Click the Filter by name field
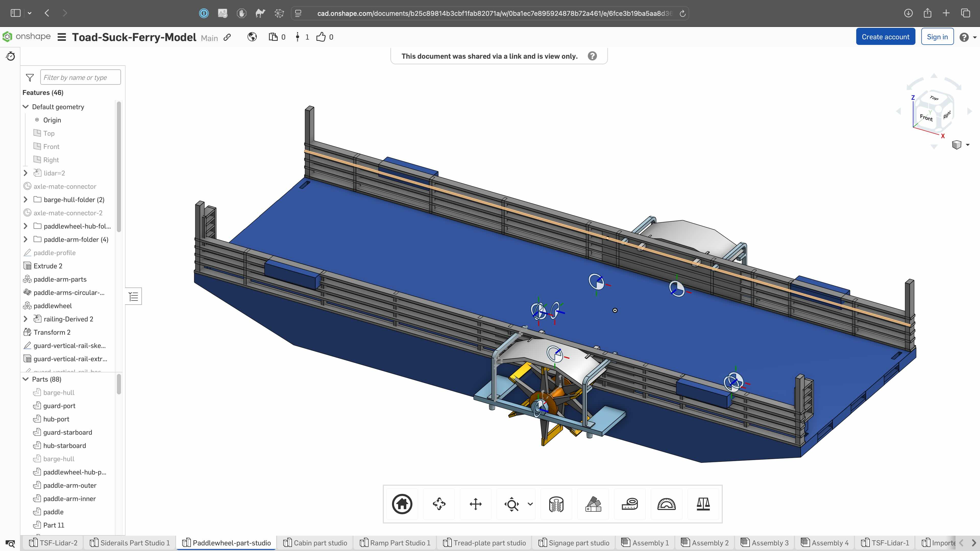The height and width of the screenshot is (551, 980). pyautogui.click(x=80, y=78)
